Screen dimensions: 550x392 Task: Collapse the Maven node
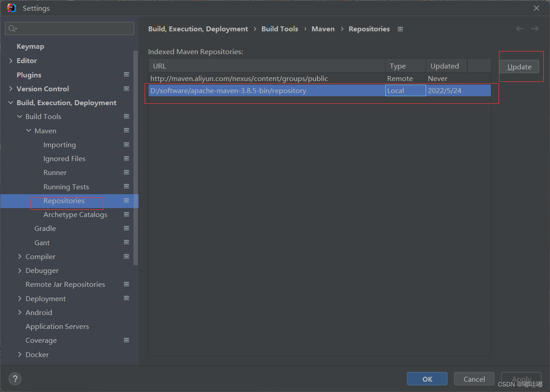29,131
